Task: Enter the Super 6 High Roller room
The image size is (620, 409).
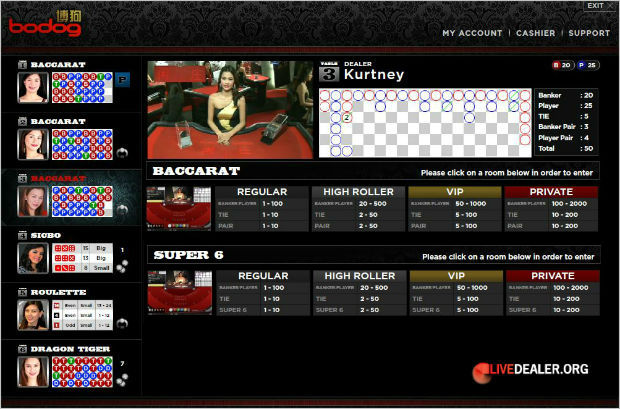Action: 359,293
